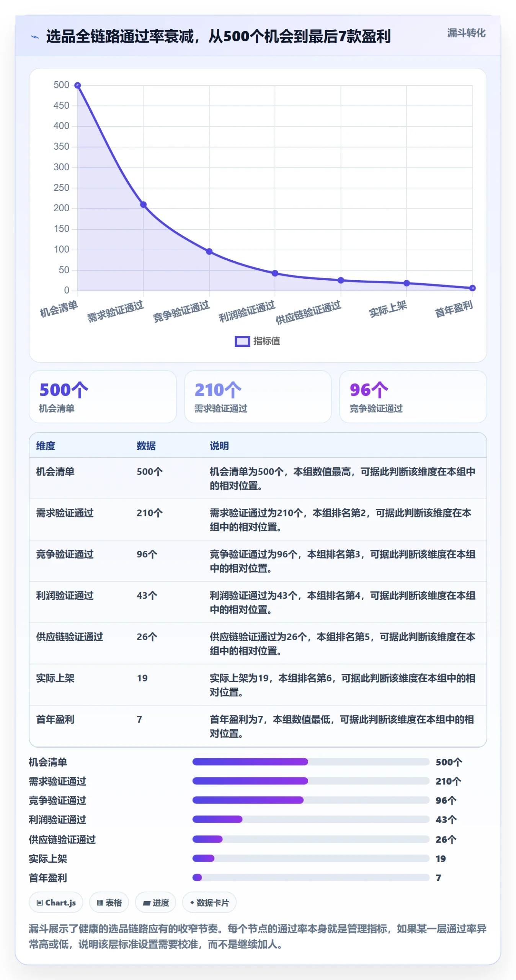This screenshot has height=980, width=516.
Task: Select the 96个 竞争验证通过 data card
Action: click(413, 397)
